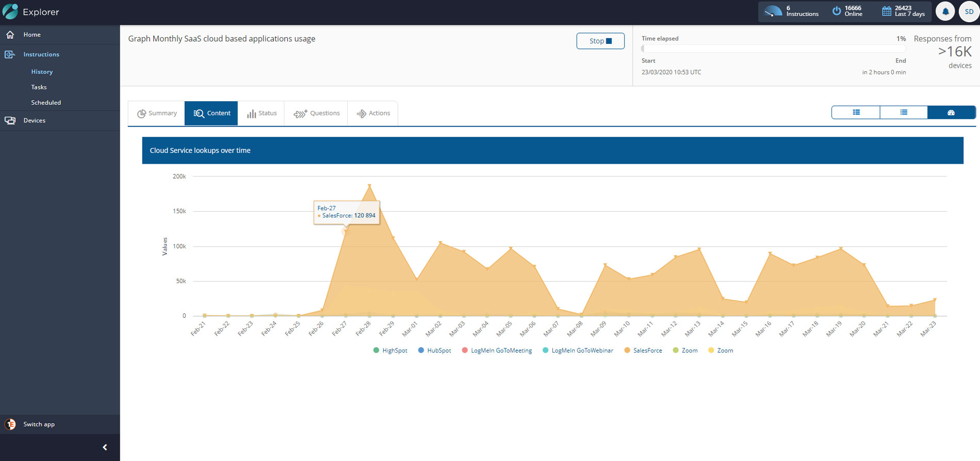Collapse the sidebar with the chevron

105,448
